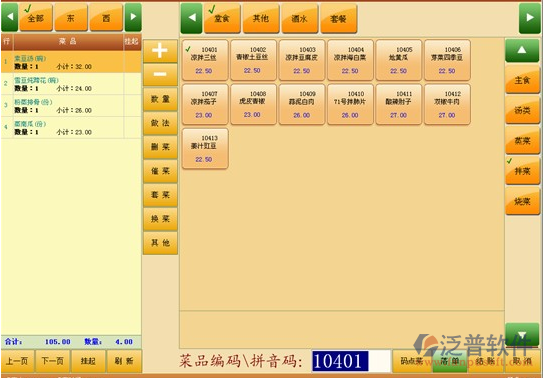The image size is (543, 378).
Task: Click the right arrow after 西 area tab
Action: pyautogui.click(x=133, y=17)
